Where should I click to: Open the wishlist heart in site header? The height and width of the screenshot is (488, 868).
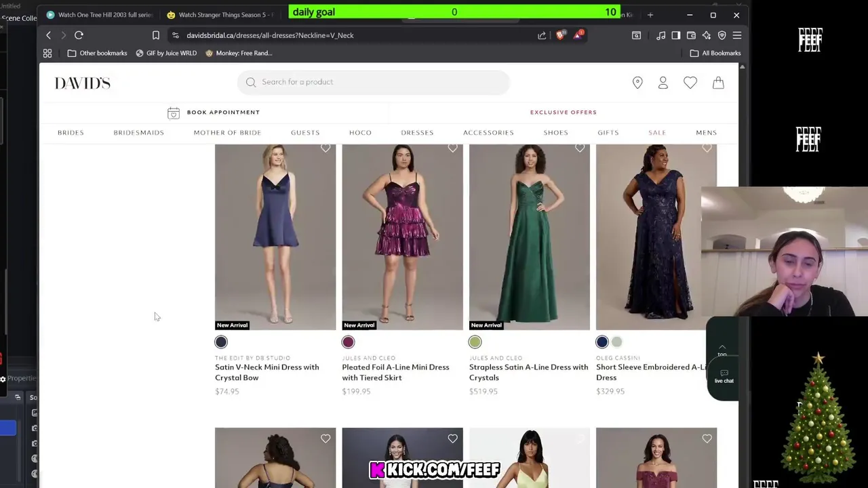pos(690,83)
